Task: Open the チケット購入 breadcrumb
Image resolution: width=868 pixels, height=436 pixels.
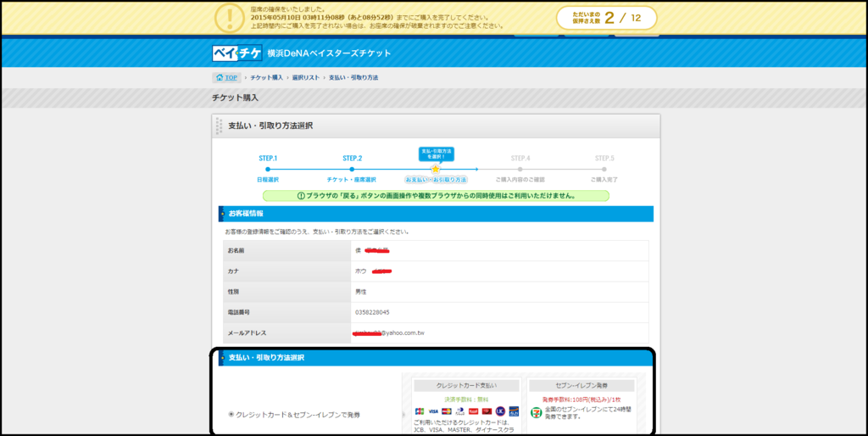Action: 266,77
